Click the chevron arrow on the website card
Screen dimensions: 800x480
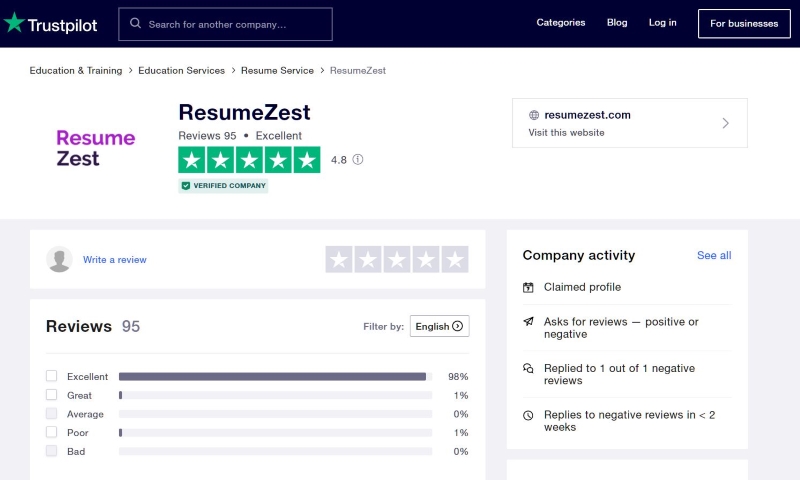click(x=726, y=123)
